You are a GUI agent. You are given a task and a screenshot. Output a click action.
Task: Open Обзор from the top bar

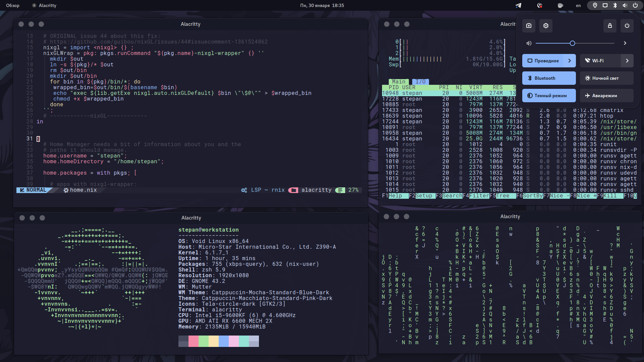[12, 5]
